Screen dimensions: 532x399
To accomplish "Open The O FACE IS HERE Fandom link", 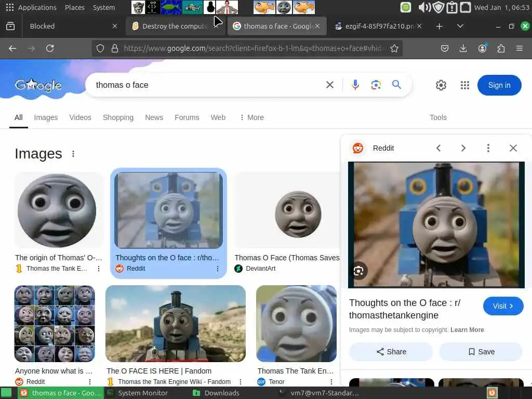I will 159,371.
